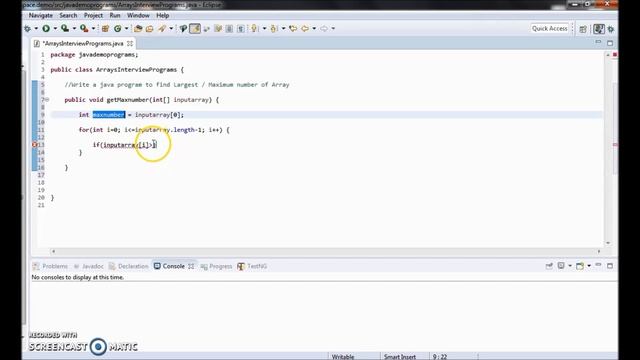Open Next Annotation dropdown arrow
640x360 pixels.
point(264,29)
